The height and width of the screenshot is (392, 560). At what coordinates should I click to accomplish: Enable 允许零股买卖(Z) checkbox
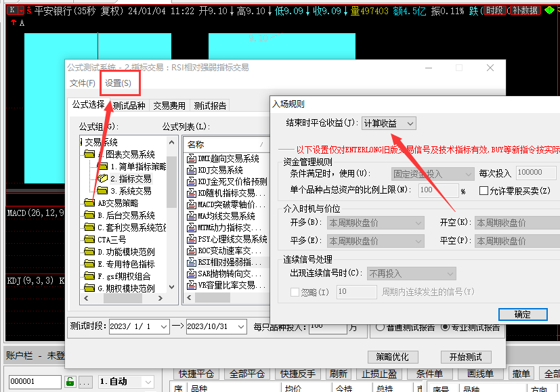[x=483, y=191]
